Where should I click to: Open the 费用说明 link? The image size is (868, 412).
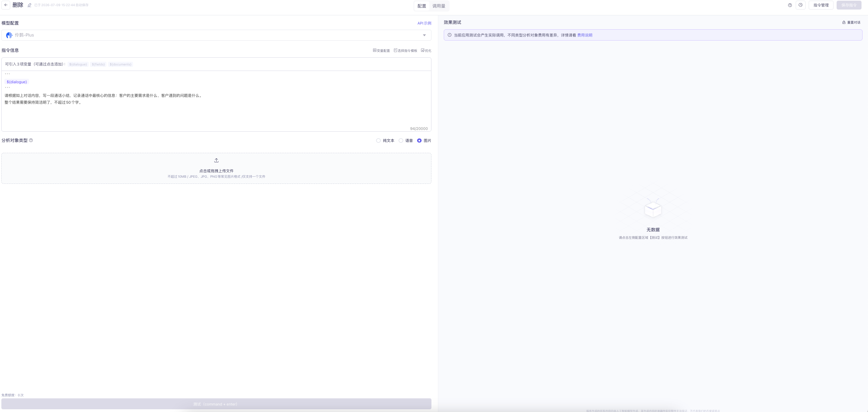coord(585,35)
